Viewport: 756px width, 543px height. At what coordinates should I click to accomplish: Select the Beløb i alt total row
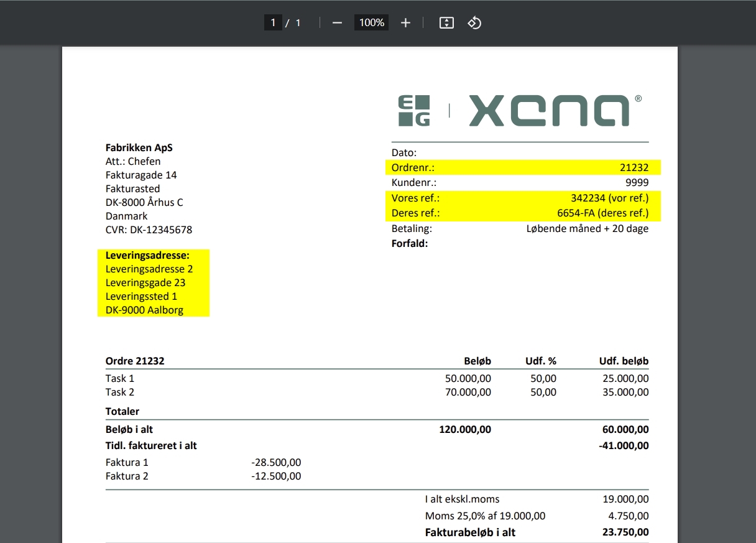tap(133, 429)
